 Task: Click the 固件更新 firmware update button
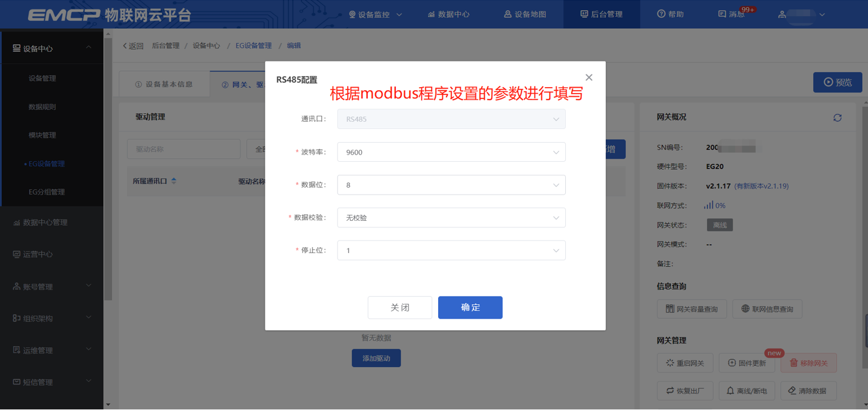(747, 363)
